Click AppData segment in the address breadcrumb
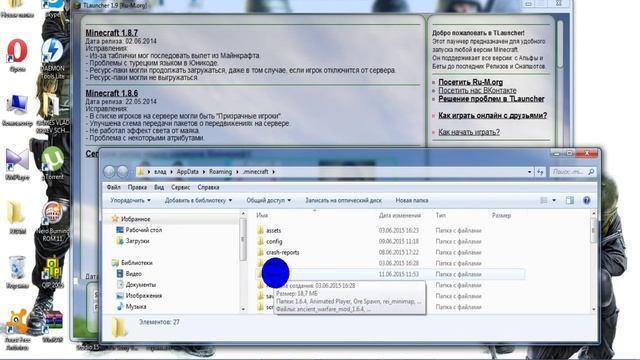Screen dimensions: 640x360 (187, 172)
